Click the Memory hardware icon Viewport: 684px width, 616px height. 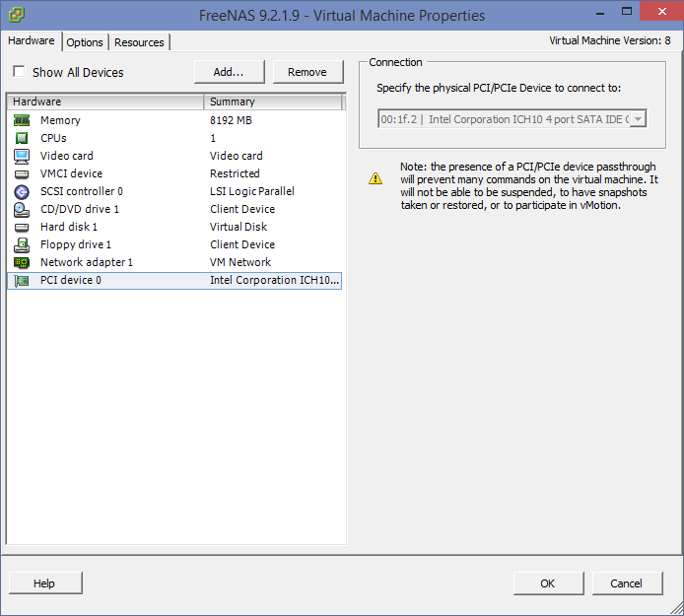click(22, 120)
